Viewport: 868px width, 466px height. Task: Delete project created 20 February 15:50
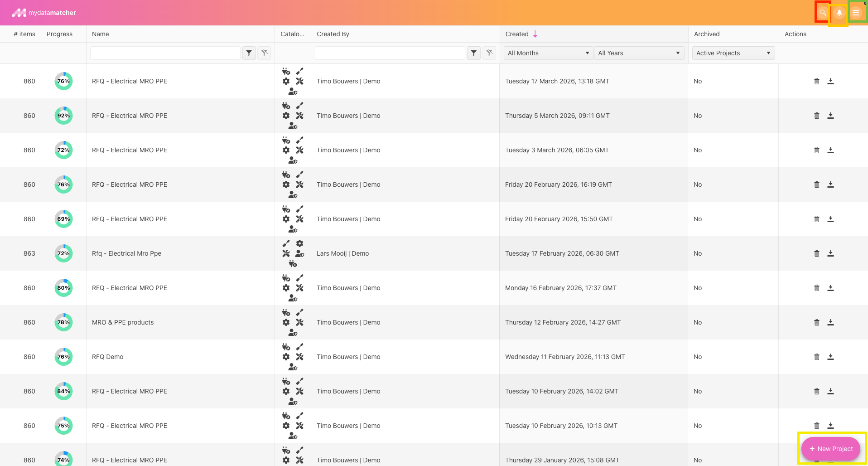pos(817,219)
